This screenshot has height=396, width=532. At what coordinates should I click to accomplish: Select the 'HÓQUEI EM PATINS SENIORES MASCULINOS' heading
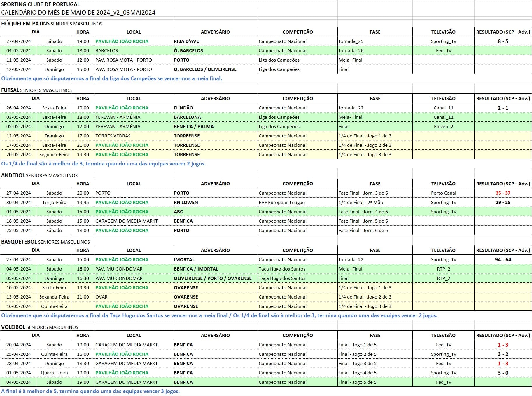coord(52,24)
